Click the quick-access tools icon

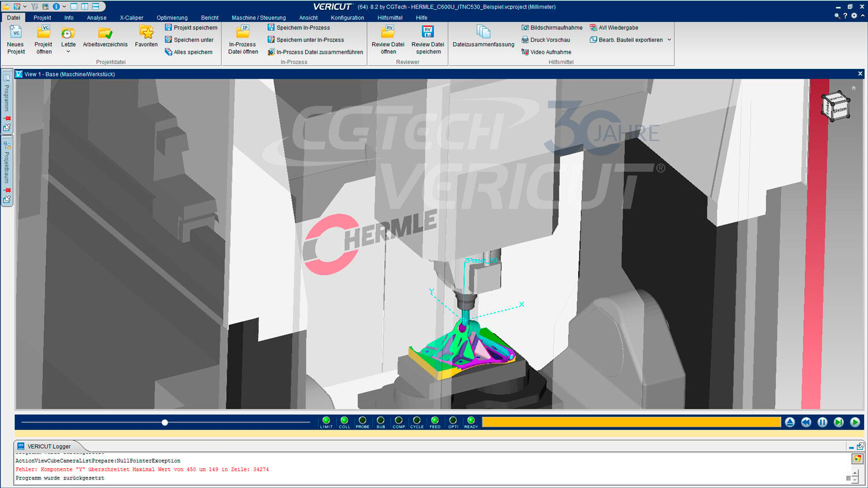pos(35,6)
